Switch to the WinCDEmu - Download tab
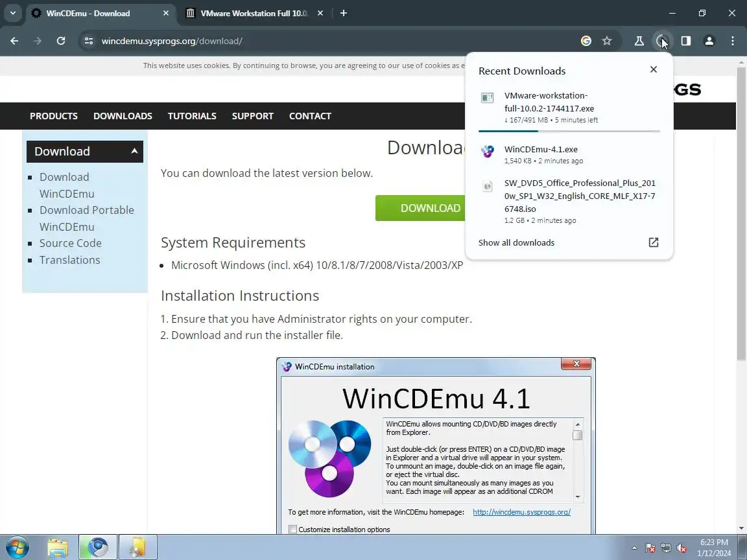This screenshot has width=747, height=560. 101,14
